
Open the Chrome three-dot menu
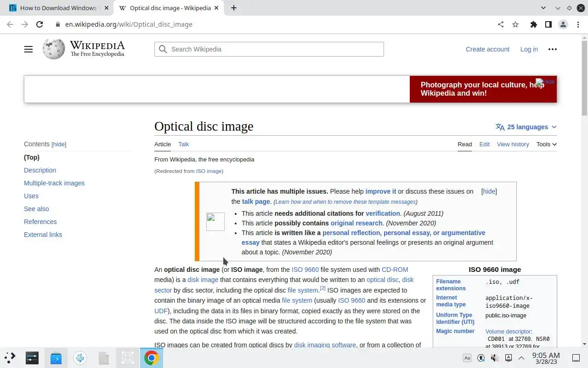pyautogui.click(x=578, y=24)
